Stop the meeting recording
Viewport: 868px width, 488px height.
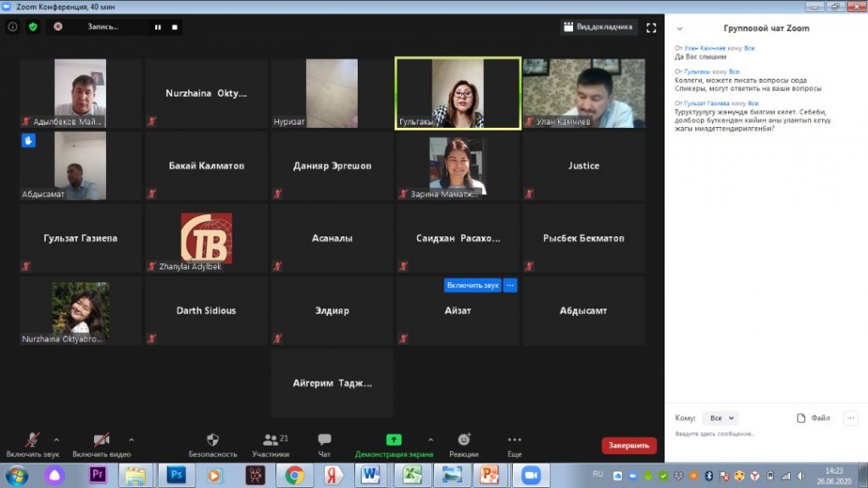pos(175,26)
